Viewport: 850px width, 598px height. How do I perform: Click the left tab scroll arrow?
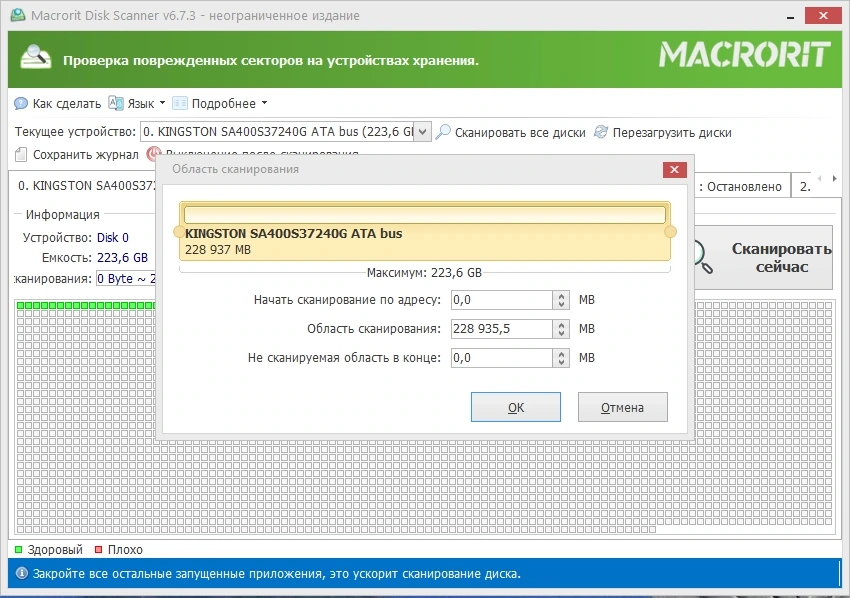click(x=820, y=178)
